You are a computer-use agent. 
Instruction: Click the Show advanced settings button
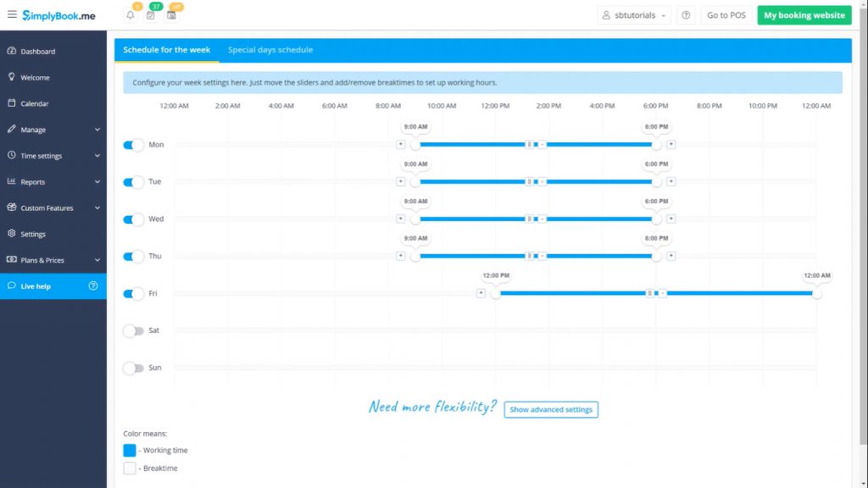[x=551, y=409]
